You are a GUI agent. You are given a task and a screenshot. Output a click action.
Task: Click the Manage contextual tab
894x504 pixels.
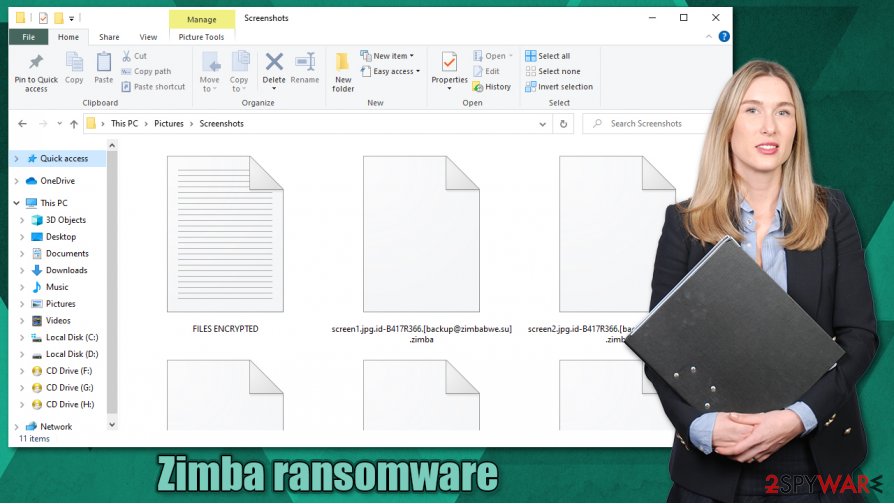pos(202,19)
